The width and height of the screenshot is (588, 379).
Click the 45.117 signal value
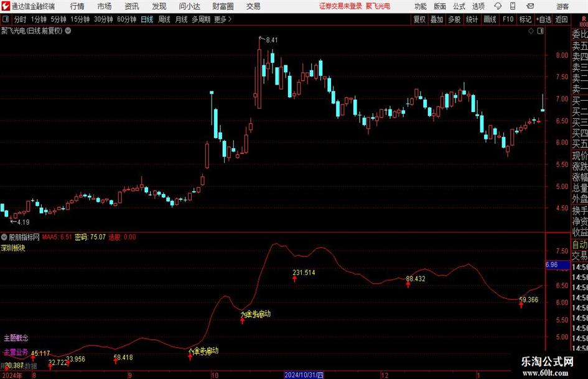[40, 353]
